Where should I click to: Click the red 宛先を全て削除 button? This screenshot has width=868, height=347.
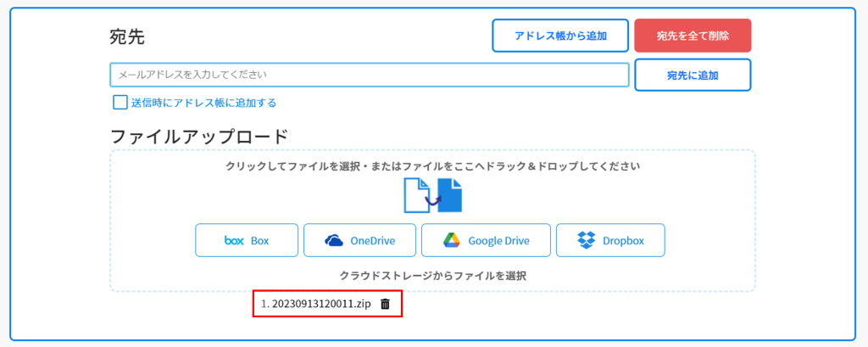(693, 36)
